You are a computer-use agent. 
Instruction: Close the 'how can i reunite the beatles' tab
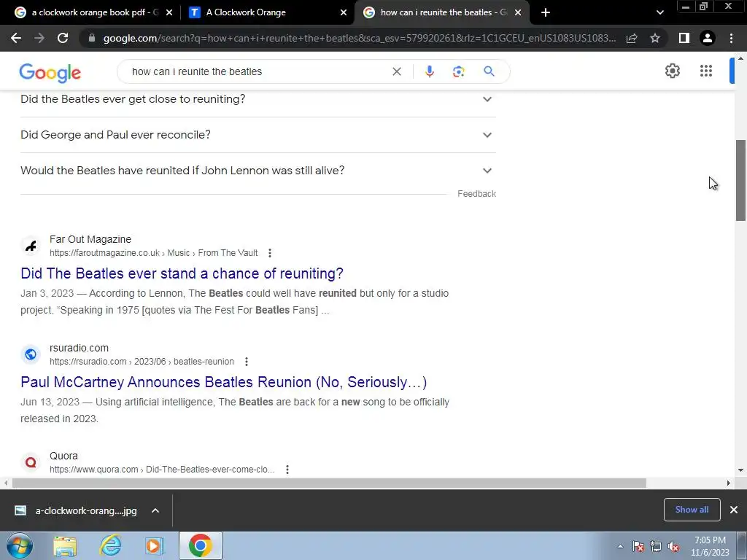[x=518, y=12]
